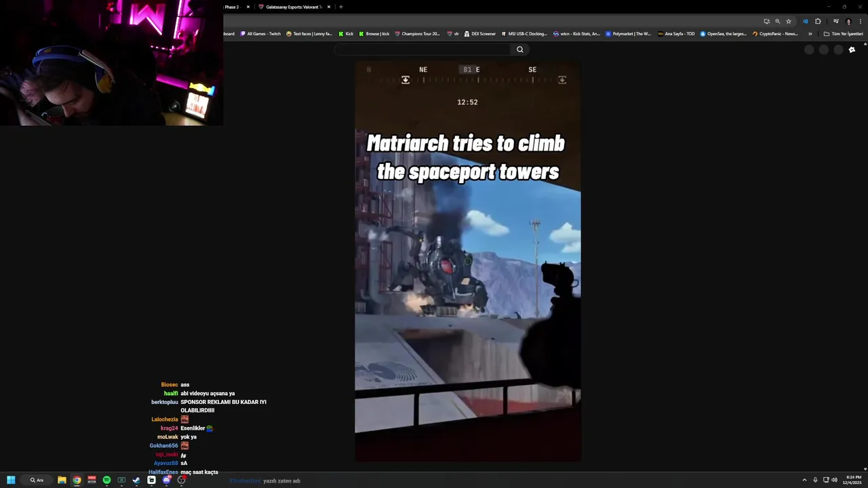The width and height of the screenshot is (868, 488).
Task: Click chat username HalifaxEnes
Action: click(x=163, y=472)
